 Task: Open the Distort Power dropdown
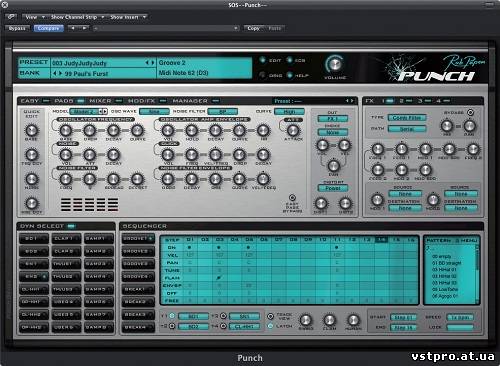333,188
